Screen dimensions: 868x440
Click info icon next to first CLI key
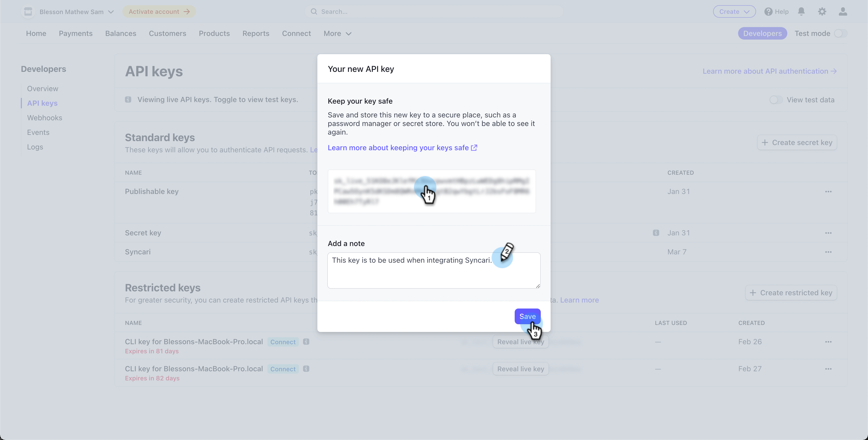click(306, 342)
